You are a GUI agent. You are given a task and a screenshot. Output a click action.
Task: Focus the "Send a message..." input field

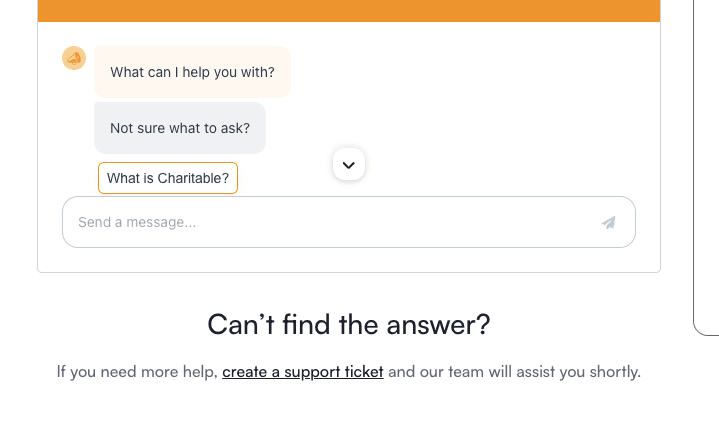[349, 222]
